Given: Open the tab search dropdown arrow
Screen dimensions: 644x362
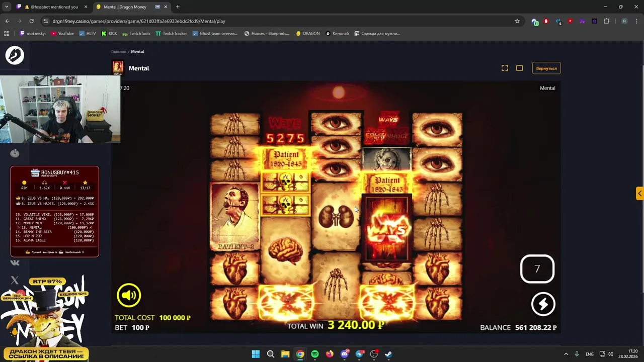Looking at the screenshot, I should coord(7,7).
